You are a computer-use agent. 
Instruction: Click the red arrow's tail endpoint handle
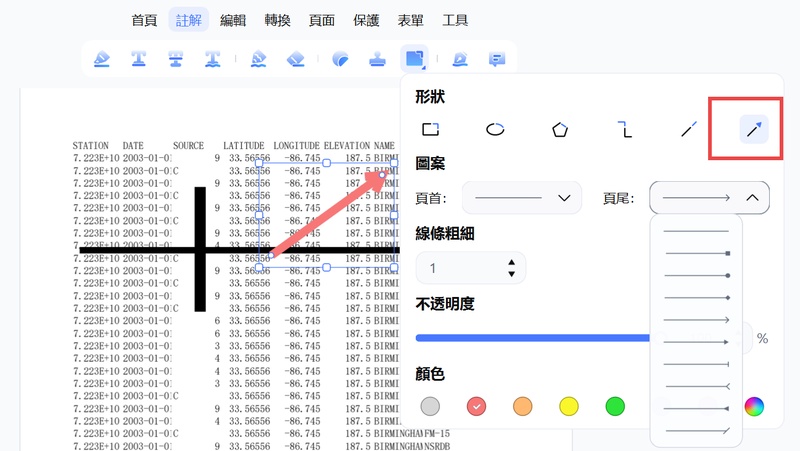pos(271,255)
